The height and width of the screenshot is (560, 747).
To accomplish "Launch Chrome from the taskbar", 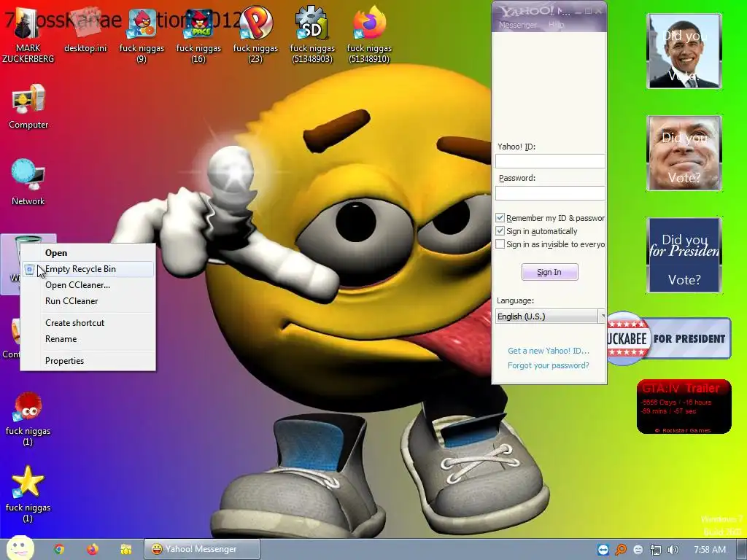I will (59, 549).
